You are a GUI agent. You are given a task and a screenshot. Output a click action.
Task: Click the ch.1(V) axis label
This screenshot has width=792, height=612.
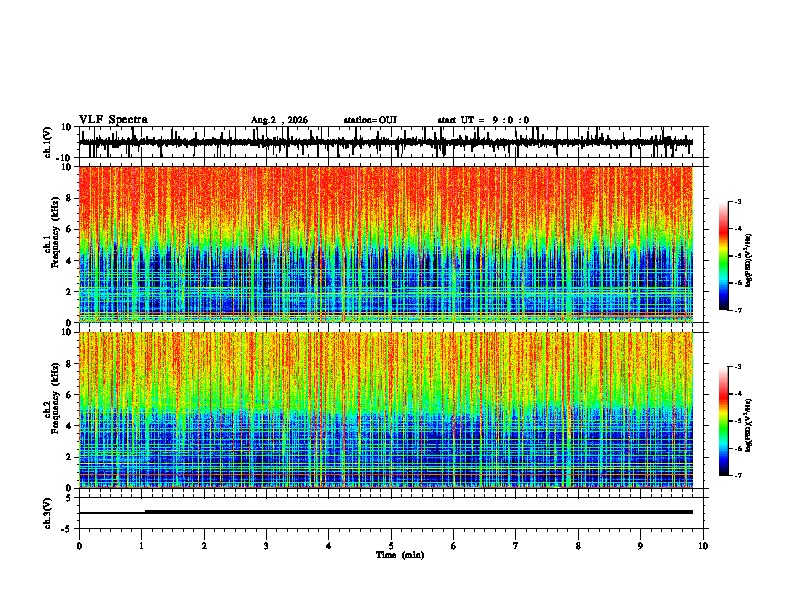pos(47,142)
